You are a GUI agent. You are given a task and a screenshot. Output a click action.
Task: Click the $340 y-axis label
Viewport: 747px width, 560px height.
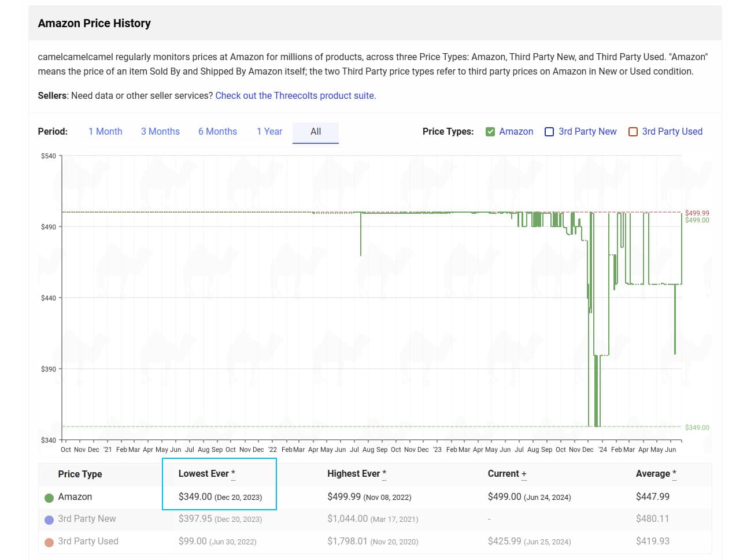(49, 440)
